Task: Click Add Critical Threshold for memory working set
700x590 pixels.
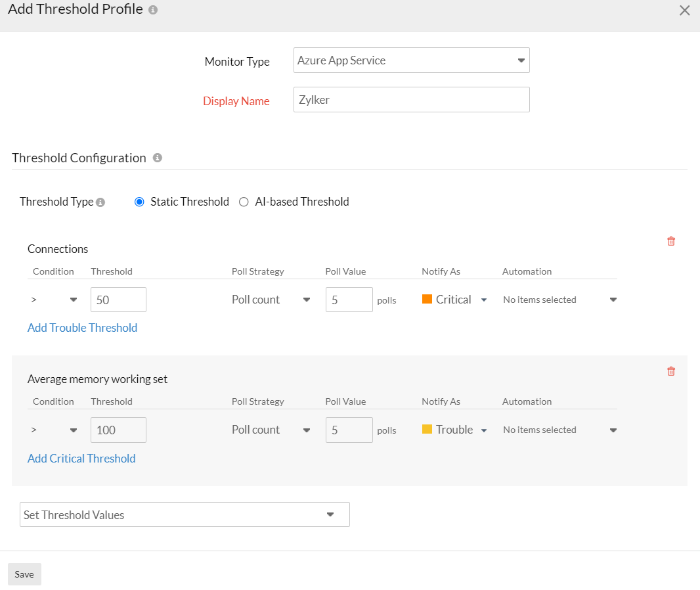Action: tap(81, 458)
